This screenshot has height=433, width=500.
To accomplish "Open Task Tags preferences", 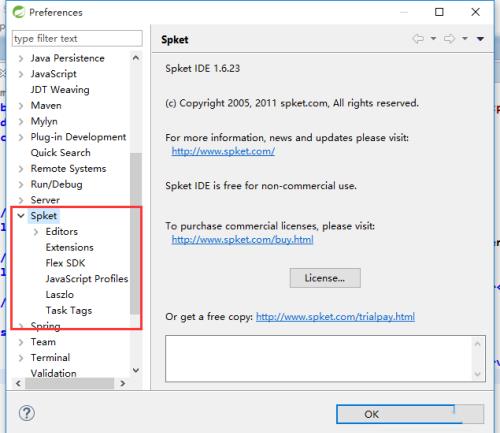I will 69,310.
